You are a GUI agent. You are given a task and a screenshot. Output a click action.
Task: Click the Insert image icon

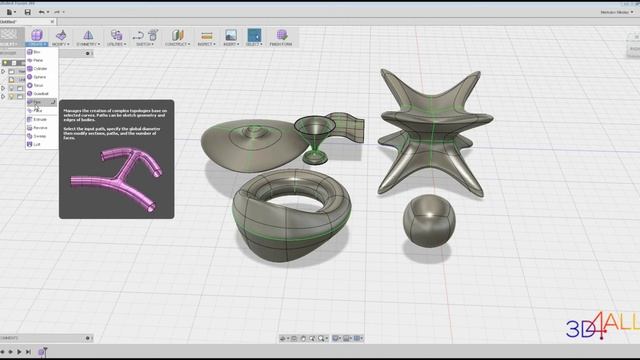coord(231,35)
